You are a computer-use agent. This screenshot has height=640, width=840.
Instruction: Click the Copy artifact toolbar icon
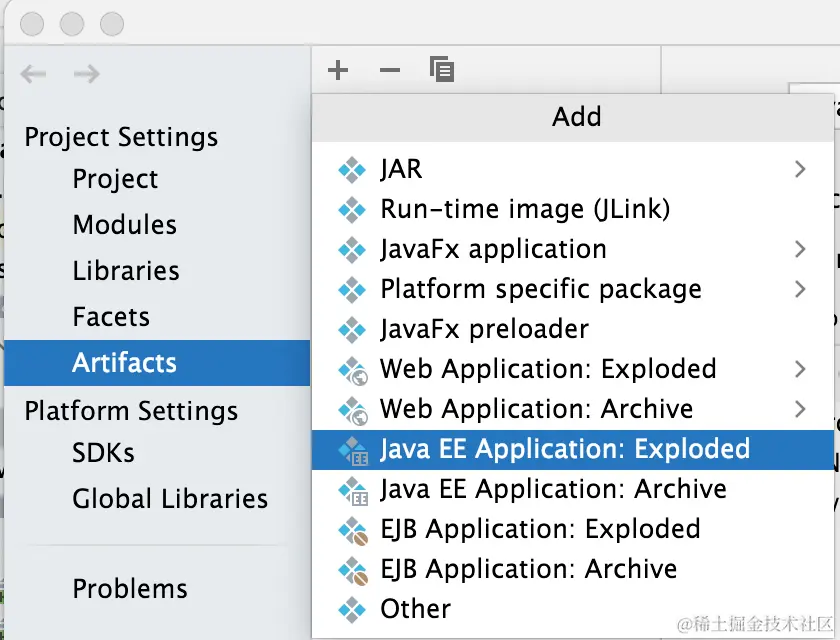(442, 69)
